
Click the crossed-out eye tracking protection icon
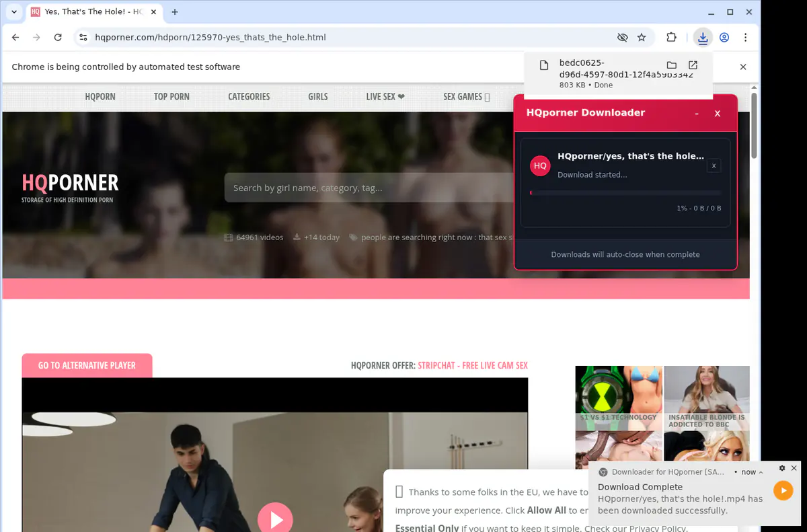click(x=622, y=38)
